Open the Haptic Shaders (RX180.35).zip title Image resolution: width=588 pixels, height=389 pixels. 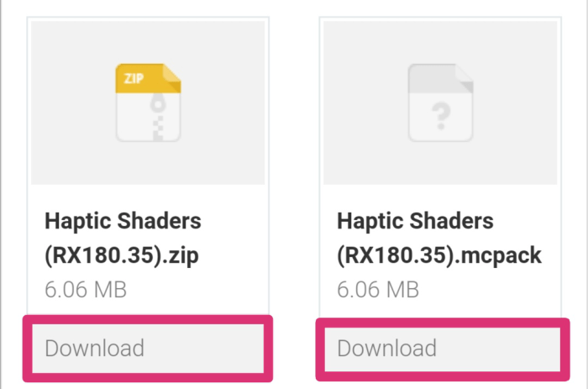(123, 239)
